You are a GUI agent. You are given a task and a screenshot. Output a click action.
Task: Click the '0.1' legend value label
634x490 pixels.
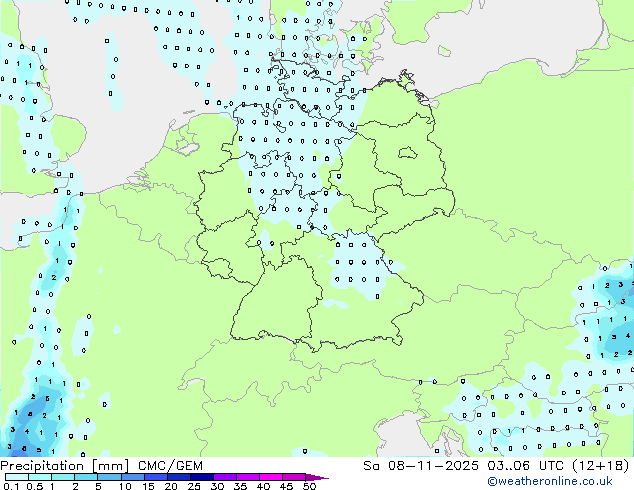coord(11,486)
